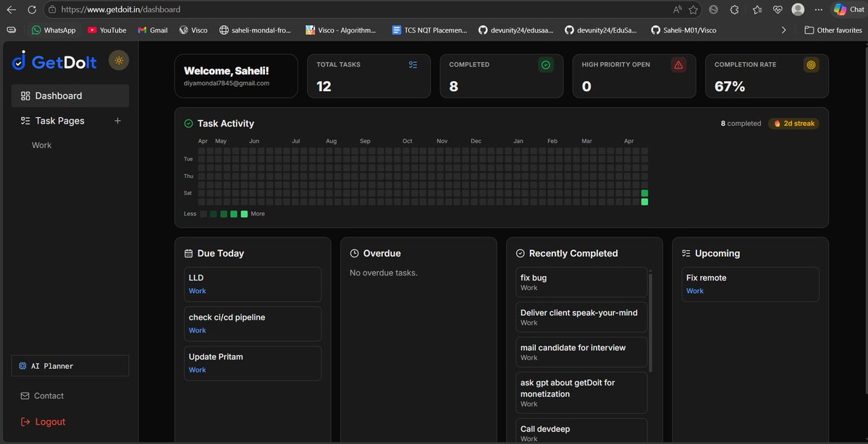
Task: Click the 2d streak flame badge
Action: click(x=794, y=124)
